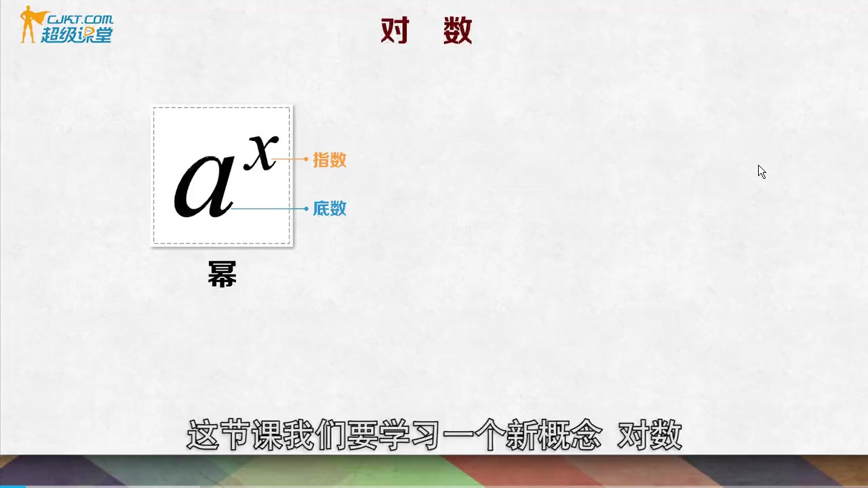This screenshot has width=868, height=488.
Task: Click the orange superhero figure logo
Action: (x=28, y=26)
